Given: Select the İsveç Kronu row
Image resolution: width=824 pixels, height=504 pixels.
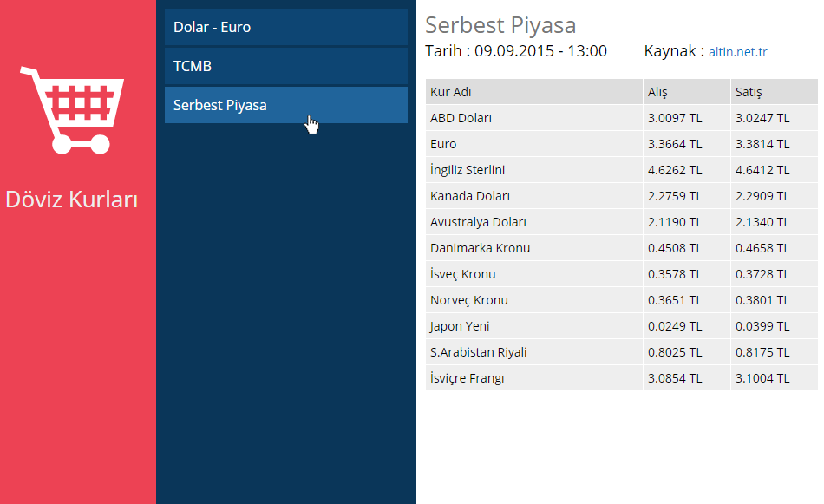Looking at the screenshot, I should click(x=622, y=274).
